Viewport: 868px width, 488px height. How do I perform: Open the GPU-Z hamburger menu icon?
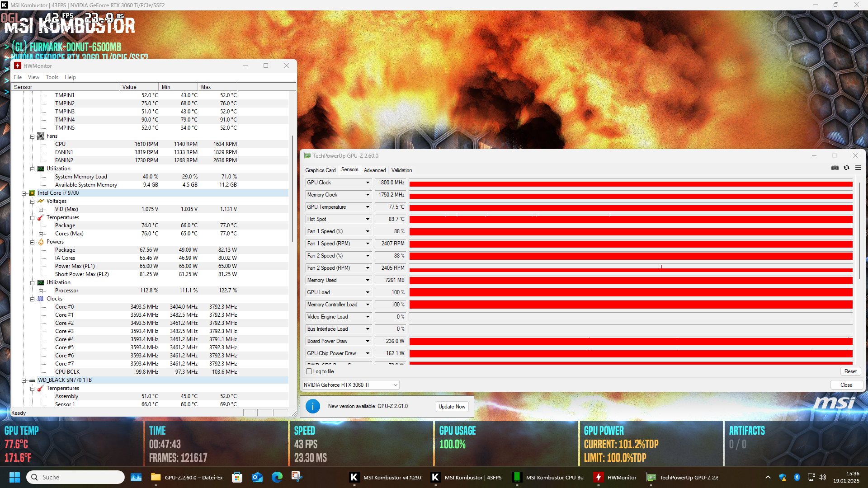coord(858,168)
